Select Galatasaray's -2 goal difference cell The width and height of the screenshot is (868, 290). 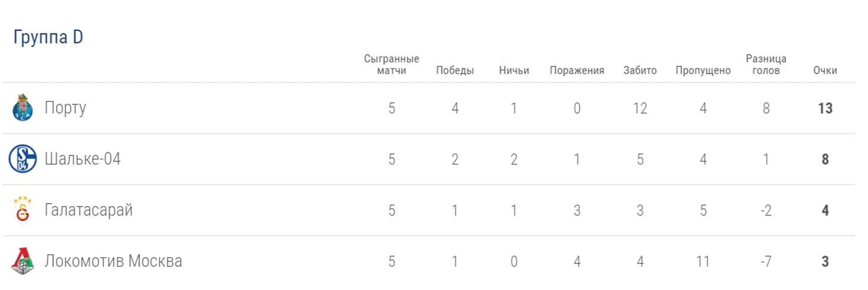click(766, 210)
